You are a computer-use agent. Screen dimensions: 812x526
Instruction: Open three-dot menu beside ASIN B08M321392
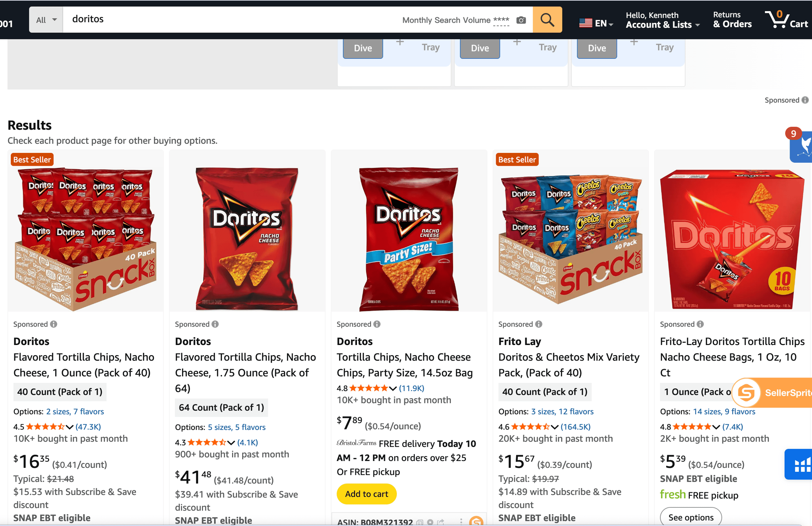click(461, 521)
